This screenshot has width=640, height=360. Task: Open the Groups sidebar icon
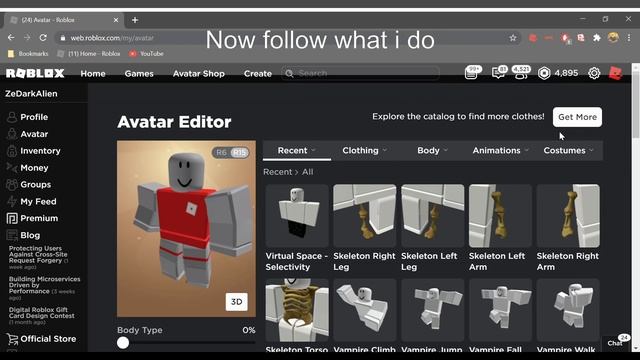tap(12, 184)
